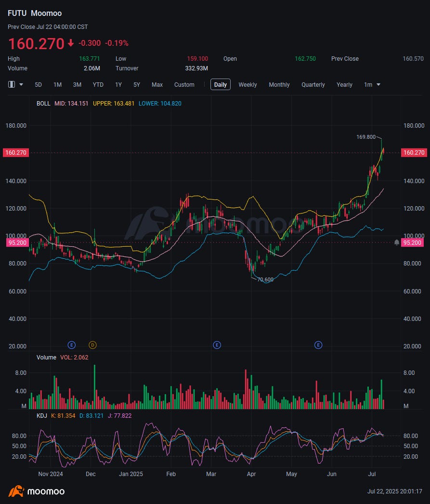
Task: Select the Max time range
Action: pos(157,84)
